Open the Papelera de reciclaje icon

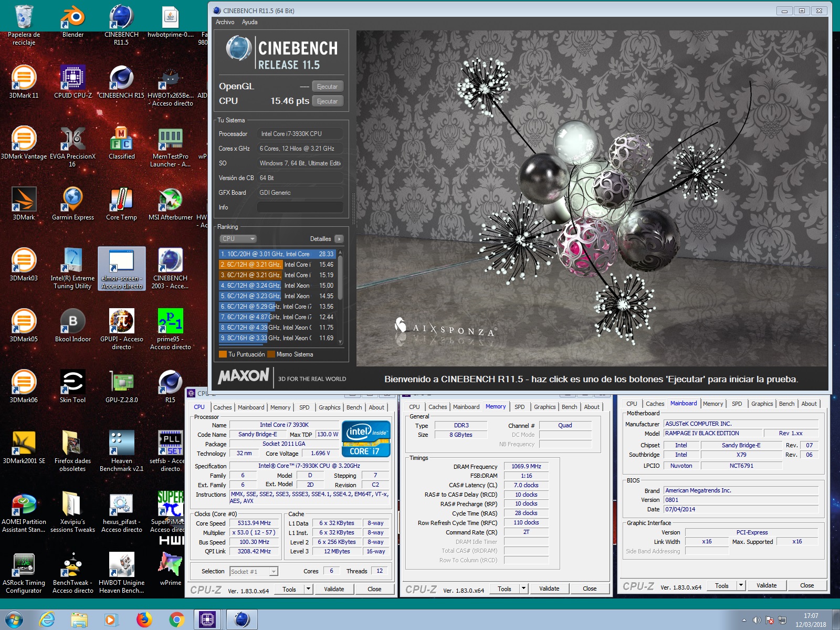tap(24, 25)
